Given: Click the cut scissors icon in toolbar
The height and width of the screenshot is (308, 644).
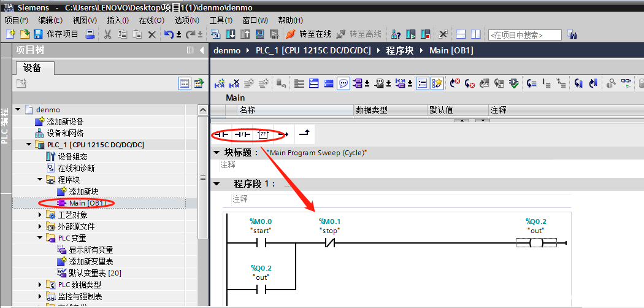Looking at the screenshot, I should (x=107, y=34).
